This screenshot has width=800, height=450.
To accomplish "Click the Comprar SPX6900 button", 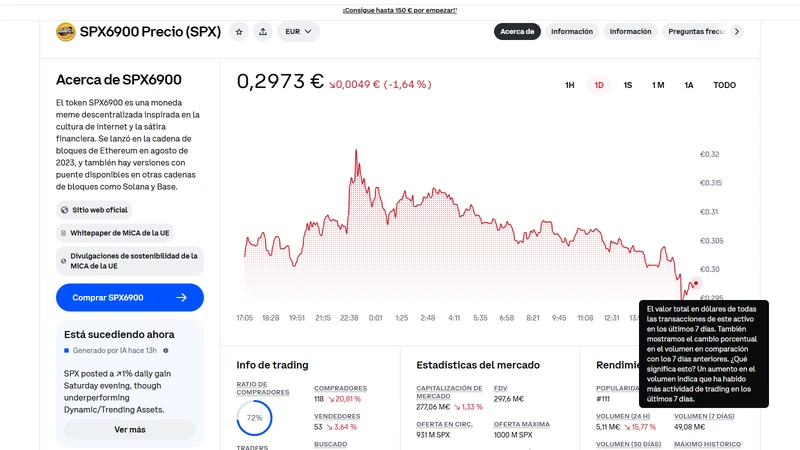I will [130, 297].
